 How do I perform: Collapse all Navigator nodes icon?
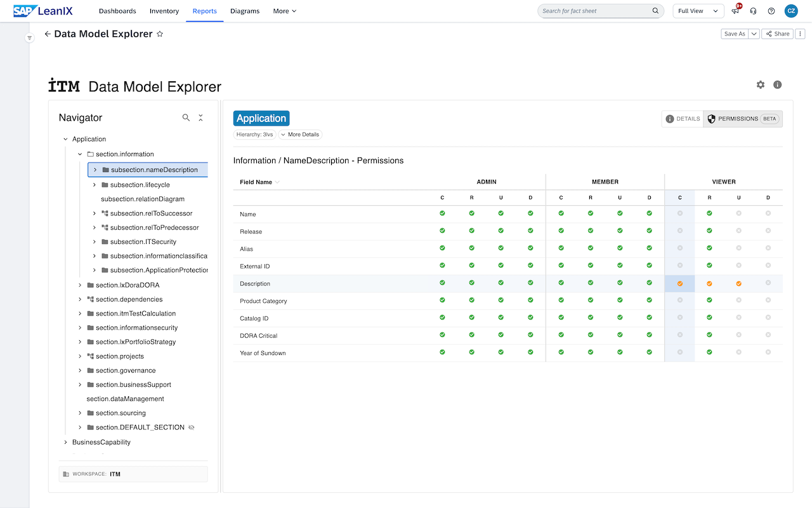click(x=200, y=117)
